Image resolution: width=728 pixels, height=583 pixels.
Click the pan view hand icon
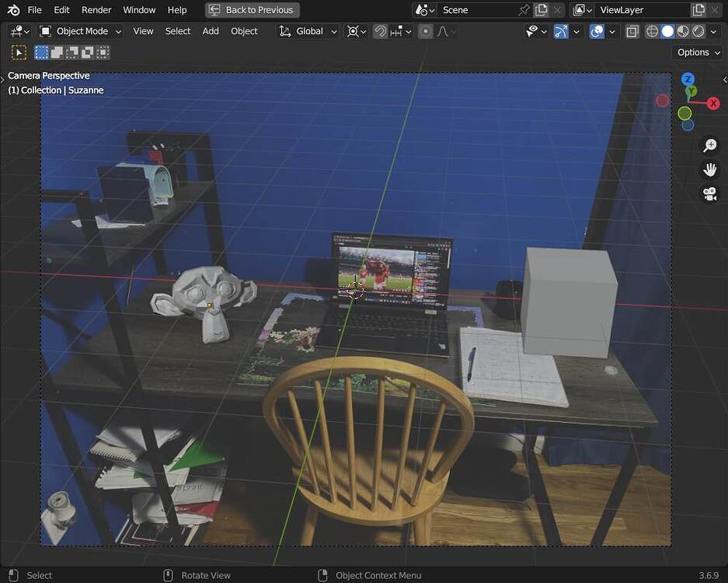coord(709,169)
